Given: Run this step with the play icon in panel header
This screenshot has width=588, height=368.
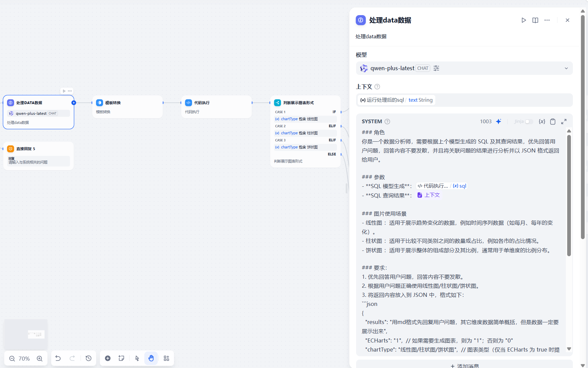Looking at the screenshot, I should coord(524,20).
